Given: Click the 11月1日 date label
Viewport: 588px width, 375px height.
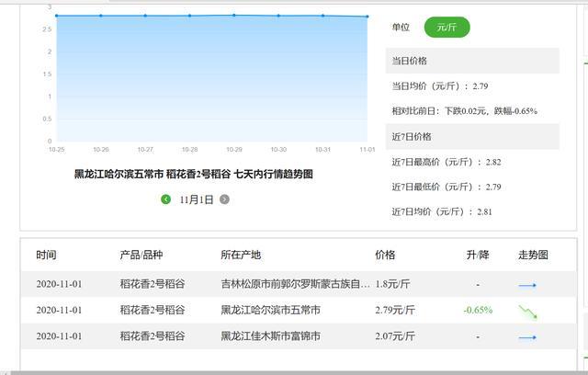Looking at the screenshot, I should pyautogui.click(x=196, y=199).
